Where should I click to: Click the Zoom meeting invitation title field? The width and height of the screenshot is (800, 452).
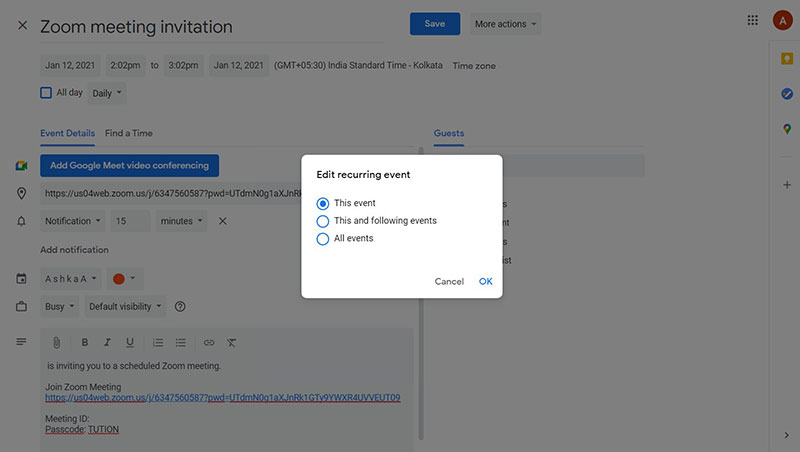pos(212,27)
